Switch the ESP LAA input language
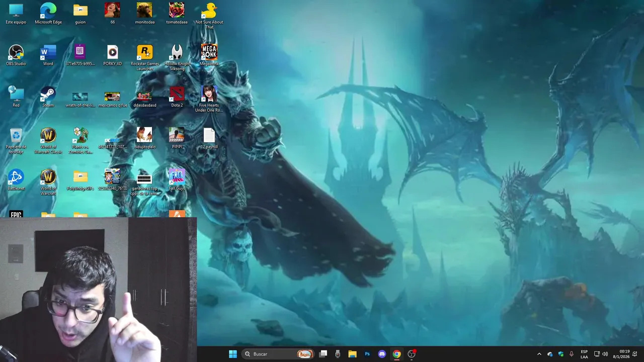Screen dimensions: 644x362 pyautogui.click(x=584, y=354)
